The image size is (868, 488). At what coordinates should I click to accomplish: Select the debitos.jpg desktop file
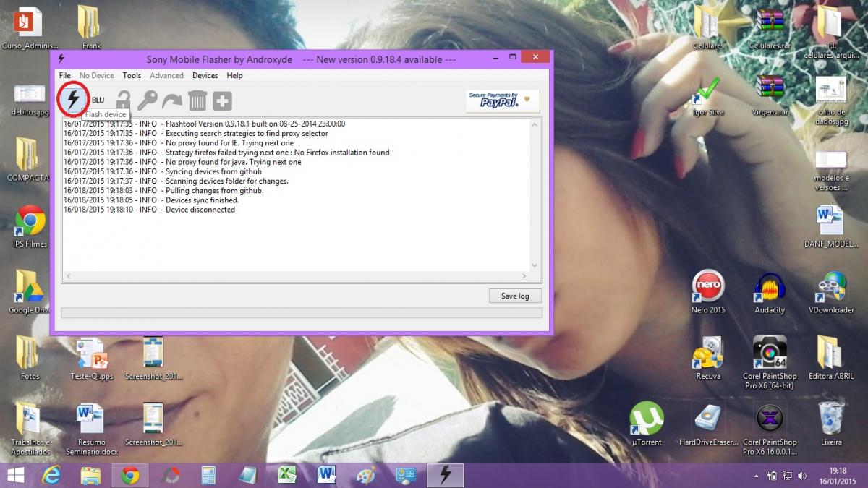pyautogui.click(x=30, y=99)
